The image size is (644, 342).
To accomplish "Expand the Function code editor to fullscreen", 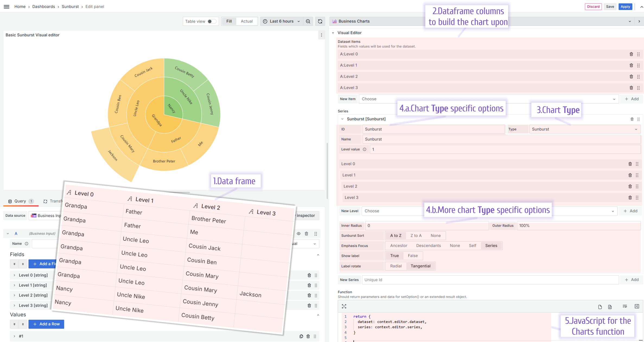I will [344, 306].
